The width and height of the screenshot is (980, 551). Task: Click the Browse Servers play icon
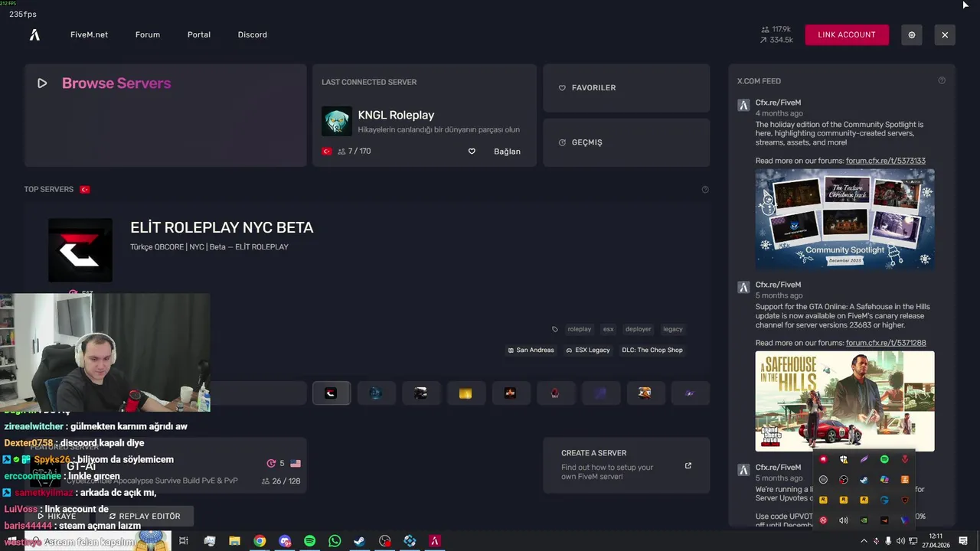click(42, 83)
